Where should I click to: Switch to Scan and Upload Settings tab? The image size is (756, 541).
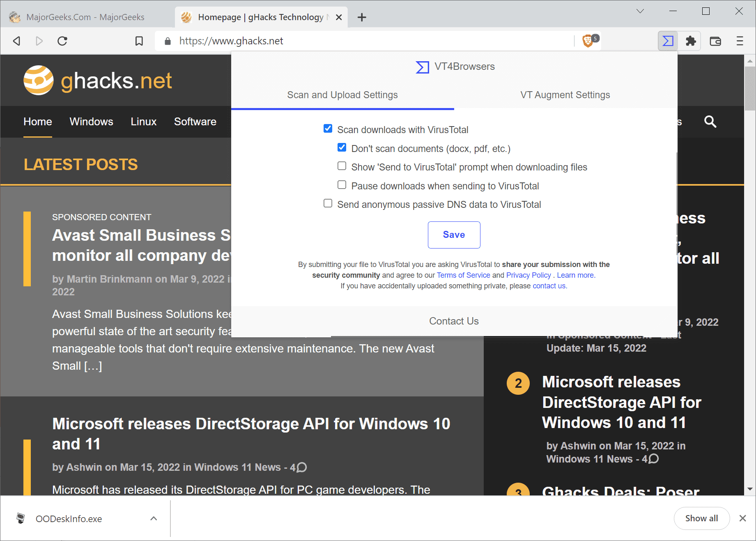[x=342, y=95]
